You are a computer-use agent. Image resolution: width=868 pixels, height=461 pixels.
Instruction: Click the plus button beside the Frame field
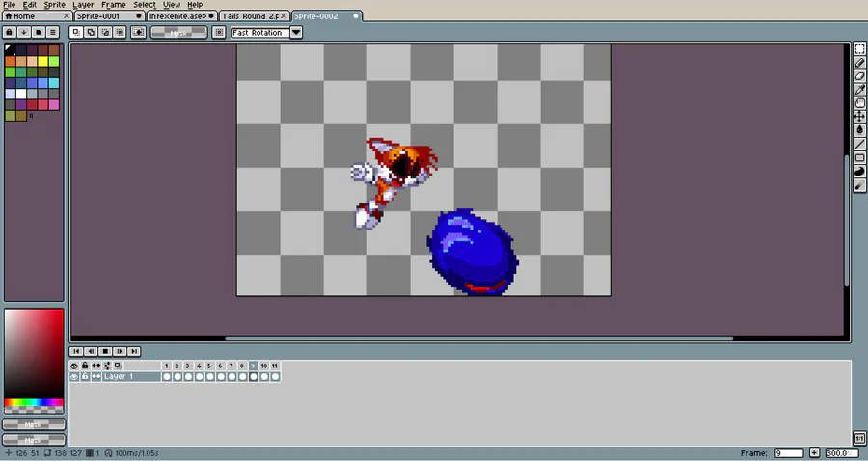tap(814, 452)
